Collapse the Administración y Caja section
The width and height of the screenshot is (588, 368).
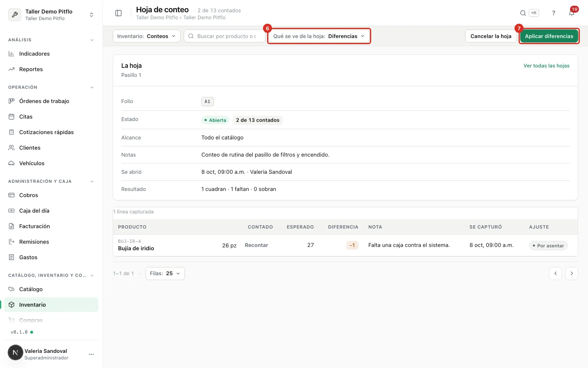click(x=92, y=182)
